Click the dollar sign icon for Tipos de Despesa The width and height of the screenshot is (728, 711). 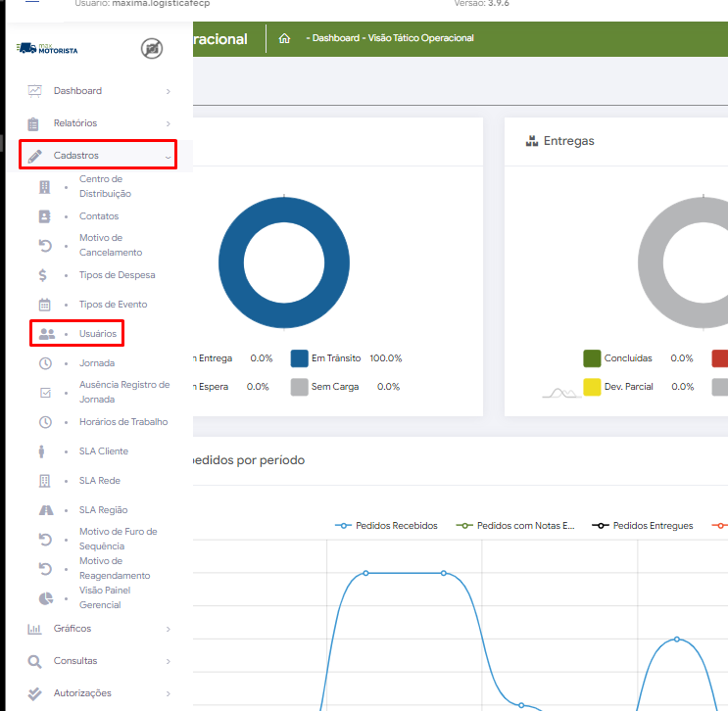tap(44, 275)
